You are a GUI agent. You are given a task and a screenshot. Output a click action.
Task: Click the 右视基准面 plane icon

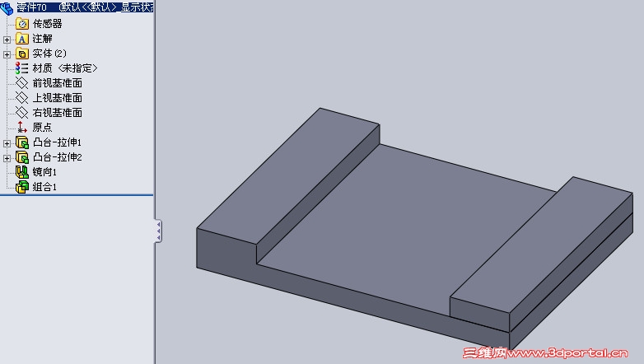pos(22,113)
